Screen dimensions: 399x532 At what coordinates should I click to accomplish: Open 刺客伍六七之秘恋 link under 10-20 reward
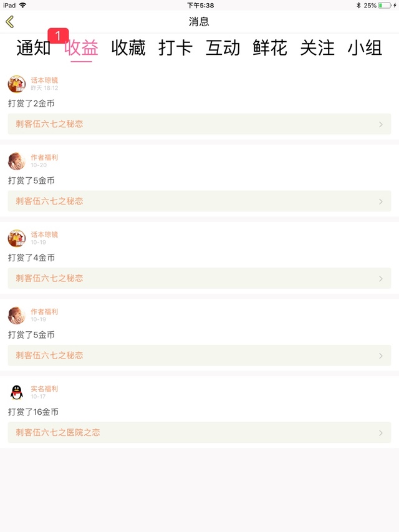point(50,201)
